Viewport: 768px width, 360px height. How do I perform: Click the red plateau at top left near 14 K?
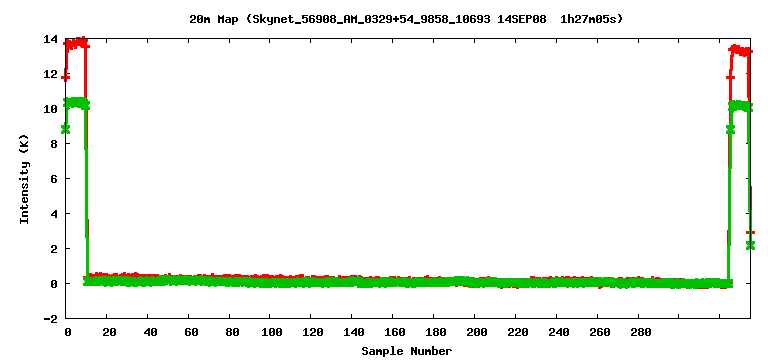[x=76, y=44]
